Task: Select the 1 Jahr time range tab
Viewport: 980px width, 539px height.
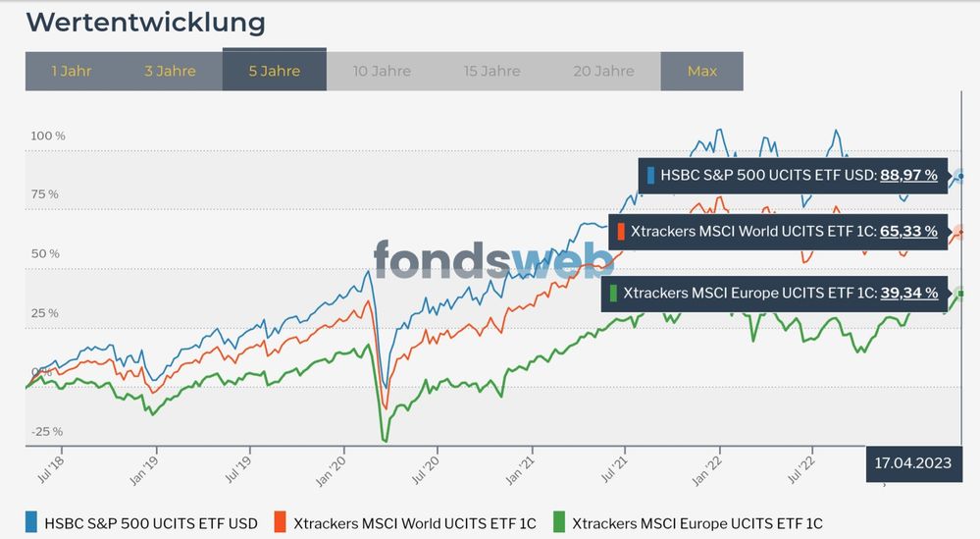Action: (72, 71)
